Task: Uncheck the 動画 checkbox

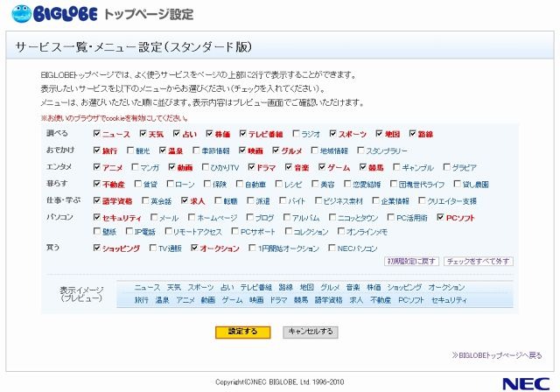Action: coord(171,167)
